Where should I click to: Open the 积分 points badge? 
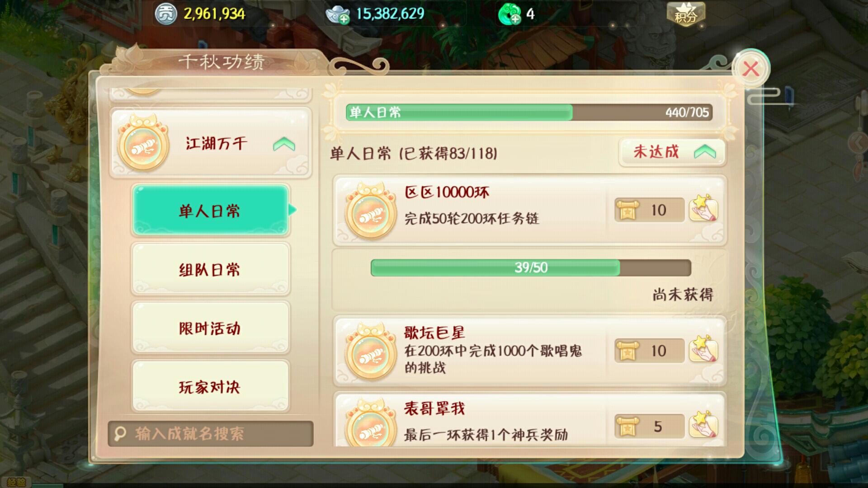[x=686, y=14]
